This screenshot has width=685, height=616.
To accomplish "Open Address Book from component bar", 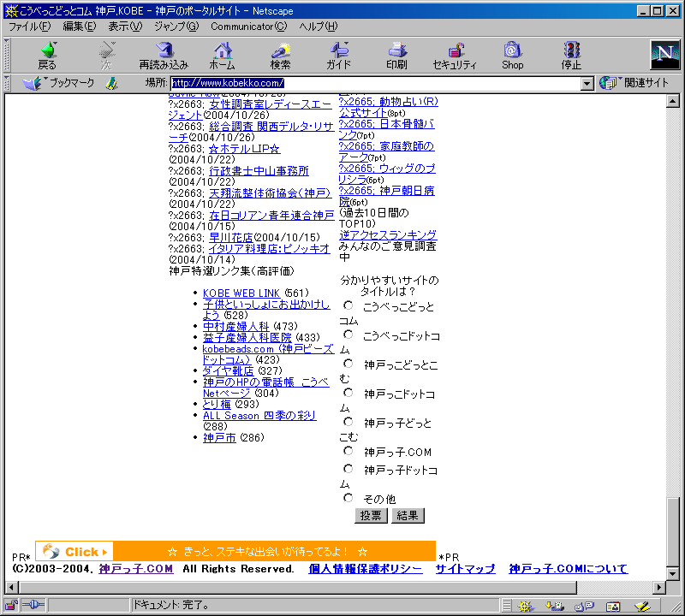I will pyautogui.click(x=613, y=606).
